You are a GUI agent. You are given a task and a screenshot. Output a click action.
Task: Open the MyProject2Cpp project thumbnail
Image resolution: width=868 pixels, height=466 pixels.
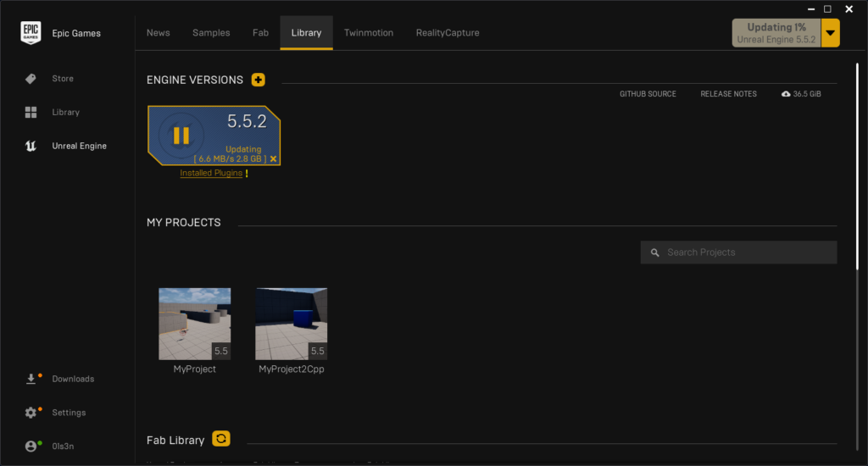[x=291, y=324]
